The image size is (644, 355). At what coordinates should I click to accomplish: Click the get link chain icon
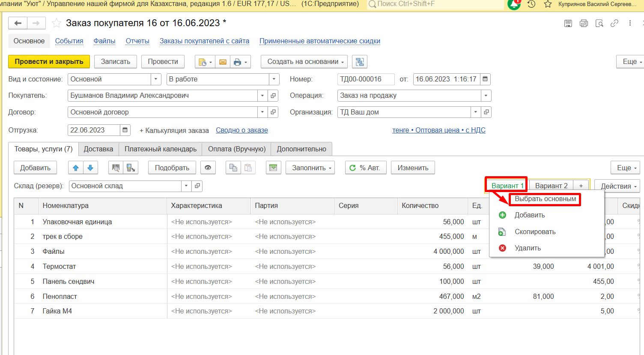614,23
